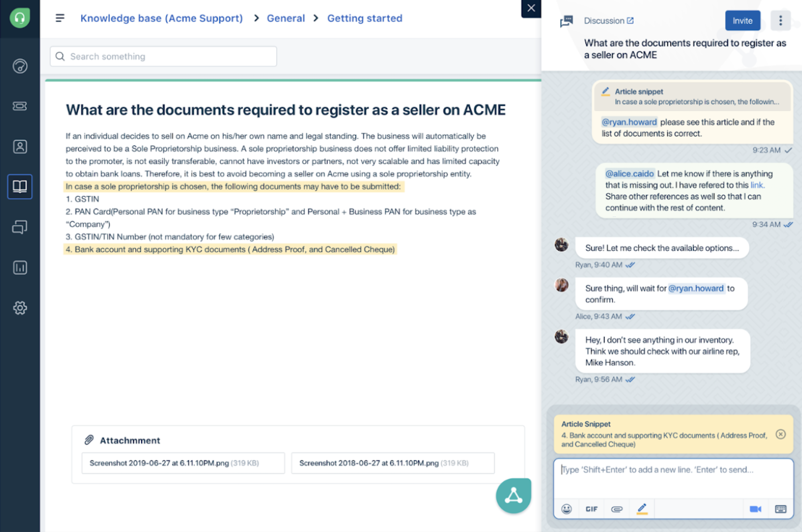Open the tickets icon in sidebar
This screenshot has height=532, width=802.
(x=20, y=106)
